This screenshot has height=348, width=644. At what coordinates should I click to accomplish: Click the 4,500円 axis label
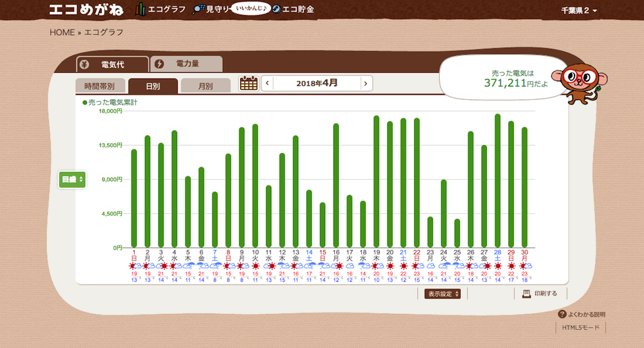point(111,214)
